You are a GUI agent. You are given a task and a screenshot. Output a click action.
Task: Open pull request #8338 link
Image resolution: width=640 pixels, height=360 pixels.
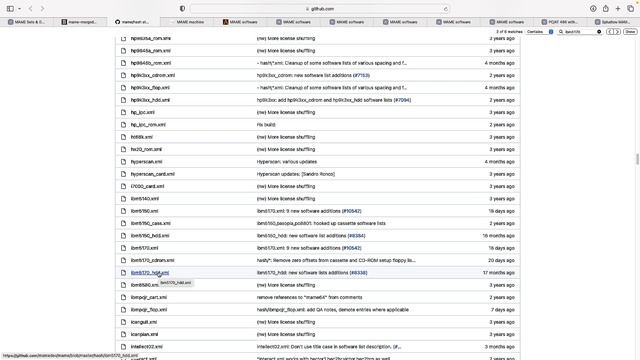tap(358, 273)
